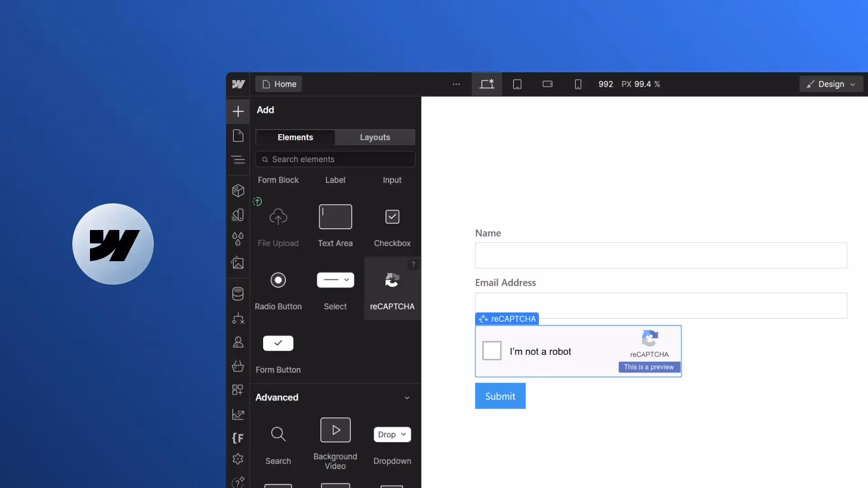Image resolution: width=868 pixels, height=488 pixels.
Task: Open the Home page selector
Action: pyautogui.click(x=279, y=84)
